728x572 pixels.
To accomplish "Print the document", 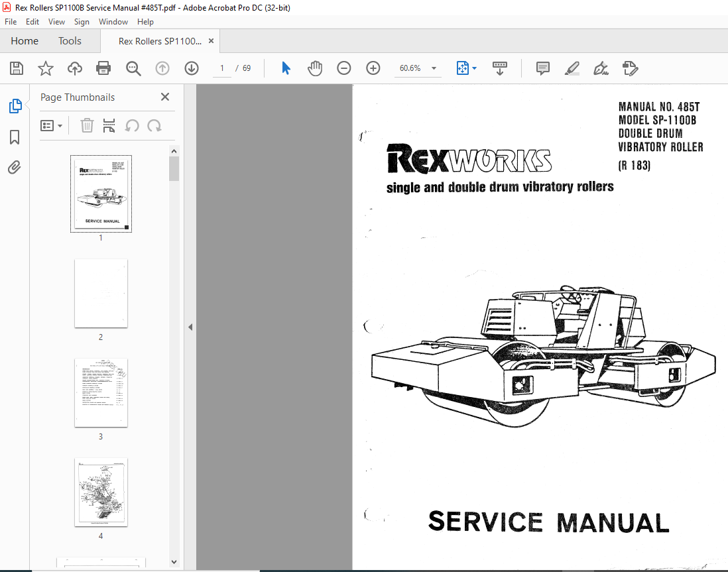I will (103, 68).
